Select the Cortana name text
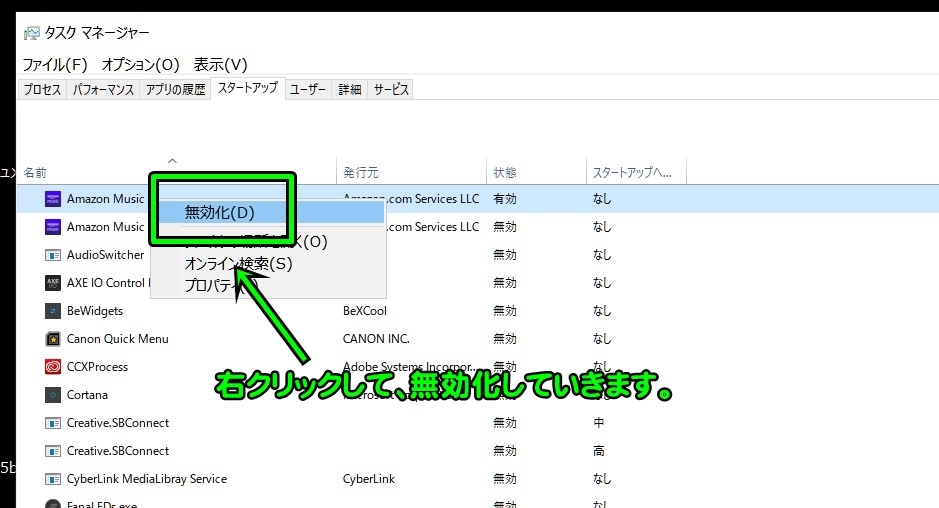The height and width of the screenshot is (508, 939). click(x=87, y=395)
